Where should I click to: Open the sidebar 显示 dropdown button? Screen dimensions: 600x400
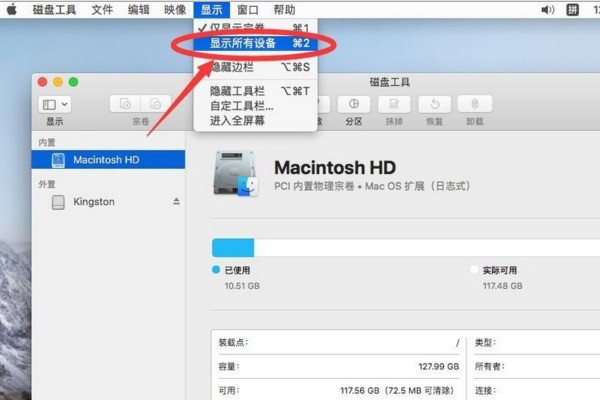(x=55, y=104)
